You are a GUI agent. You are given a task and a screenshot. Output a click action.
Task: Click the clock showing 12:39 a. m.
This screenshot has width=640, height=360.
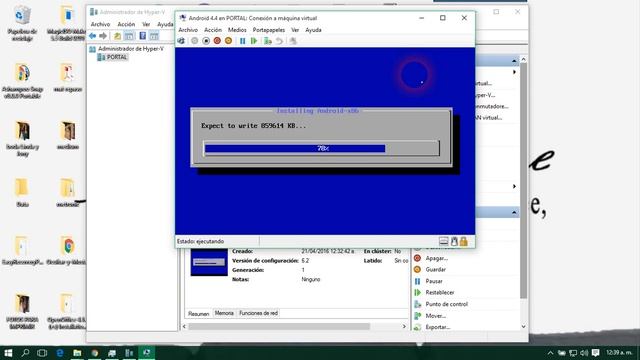tap(619, 352)
